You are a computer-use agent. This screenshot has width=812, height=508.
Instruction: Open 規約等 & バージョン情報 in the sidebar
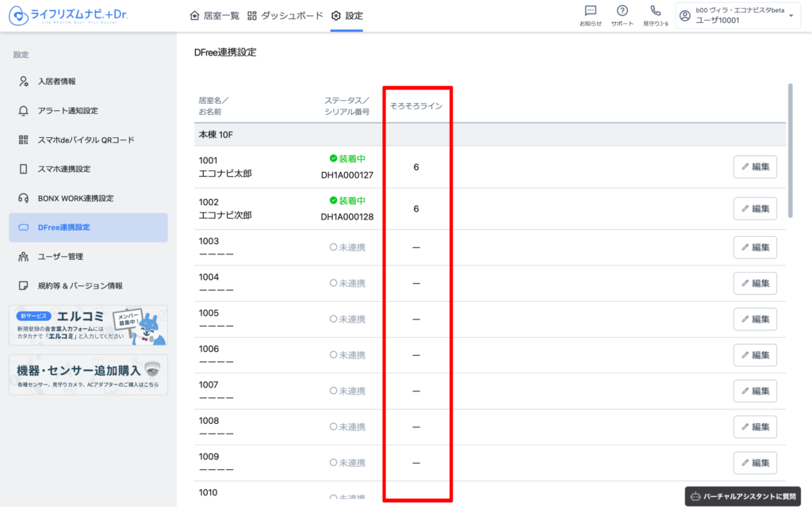tap(88, 285)
